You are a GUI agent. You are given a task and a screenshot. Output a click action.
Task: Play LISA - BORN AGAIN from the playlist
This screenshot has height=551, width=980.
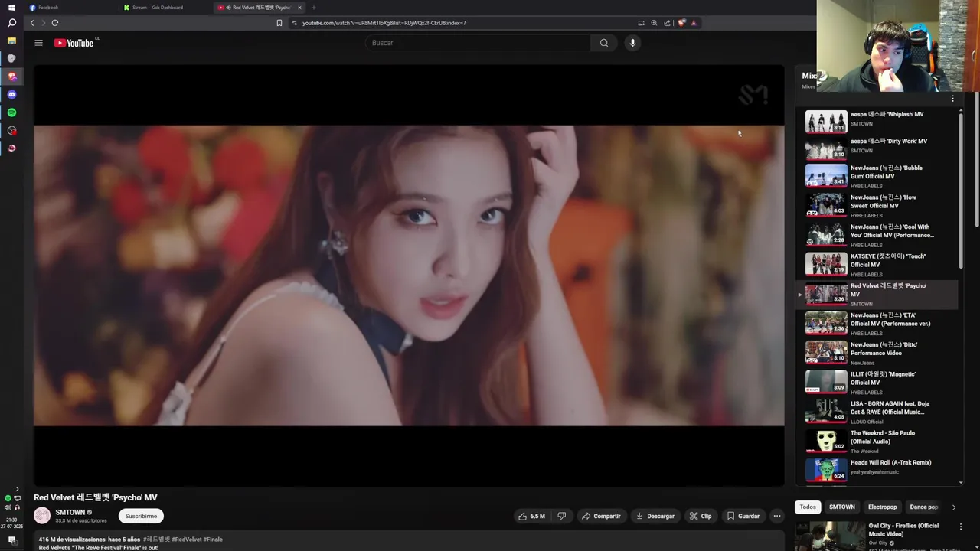(877, 412)
